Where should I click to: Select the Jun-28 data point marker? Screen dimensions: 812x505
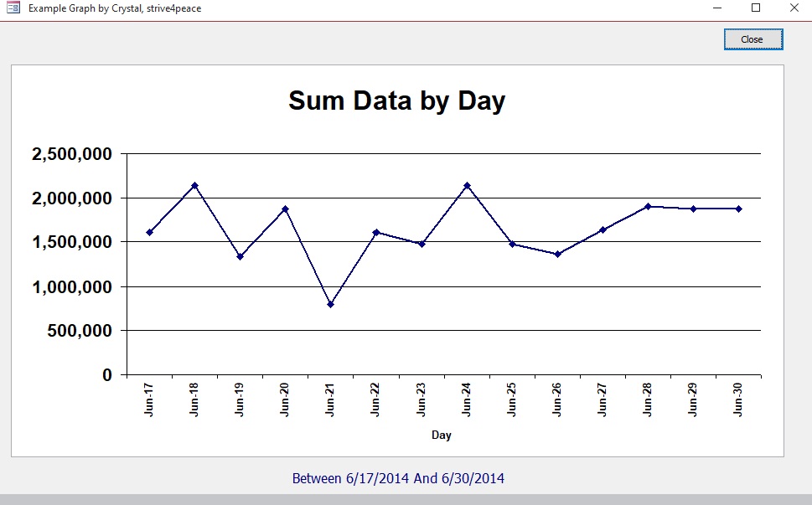pos(648,207)
